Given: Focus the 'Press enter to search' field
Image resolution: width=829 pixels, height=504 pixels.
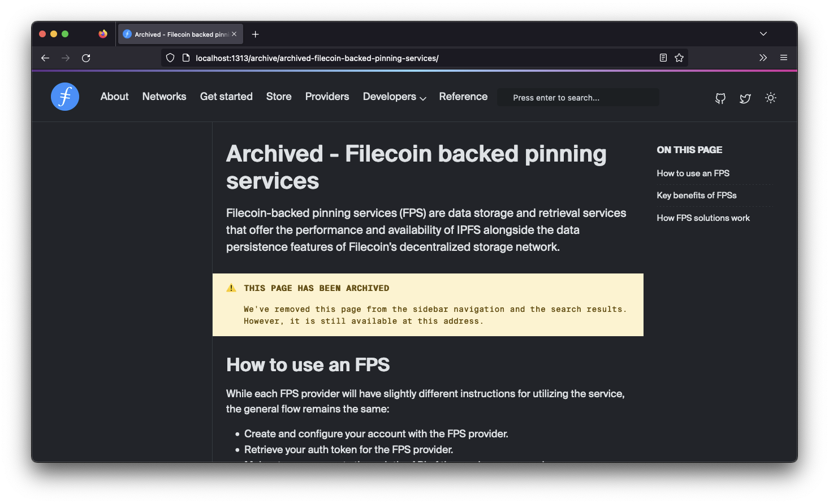Looking at the screenshot, I should (578, 98).
